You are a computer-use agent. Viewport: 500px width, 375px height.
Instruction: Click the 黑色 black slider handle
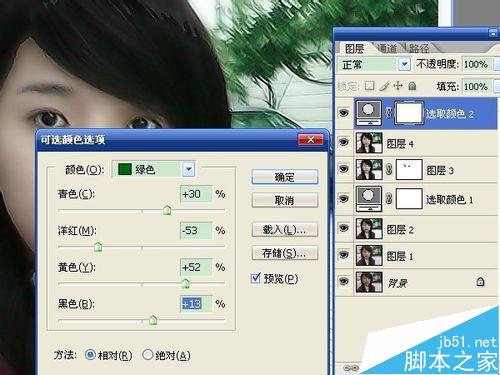click(x=153, y=320)
